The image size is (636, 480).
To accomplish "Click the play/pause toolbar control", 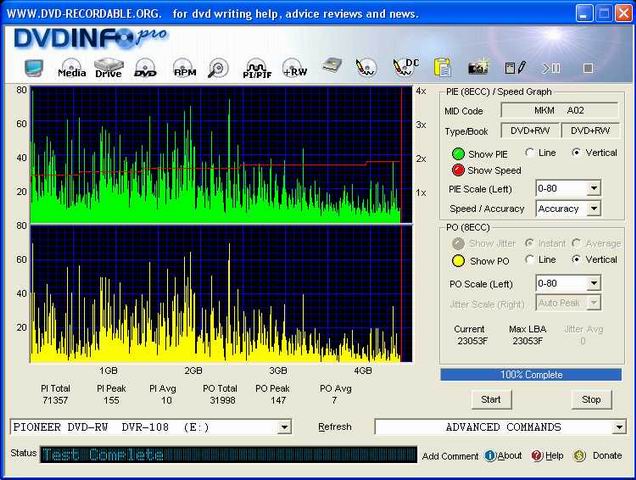I will click(551, 68).
